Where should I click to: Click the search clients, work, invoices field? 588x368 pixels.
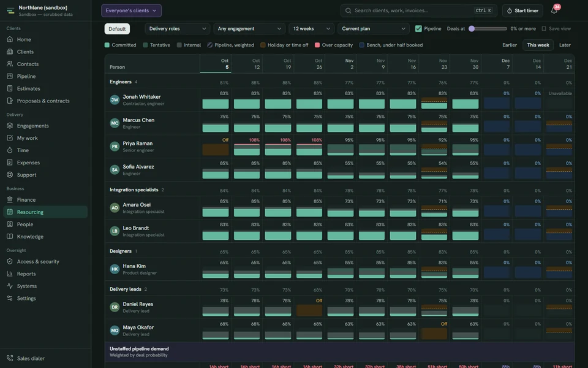tap(418, 10)
